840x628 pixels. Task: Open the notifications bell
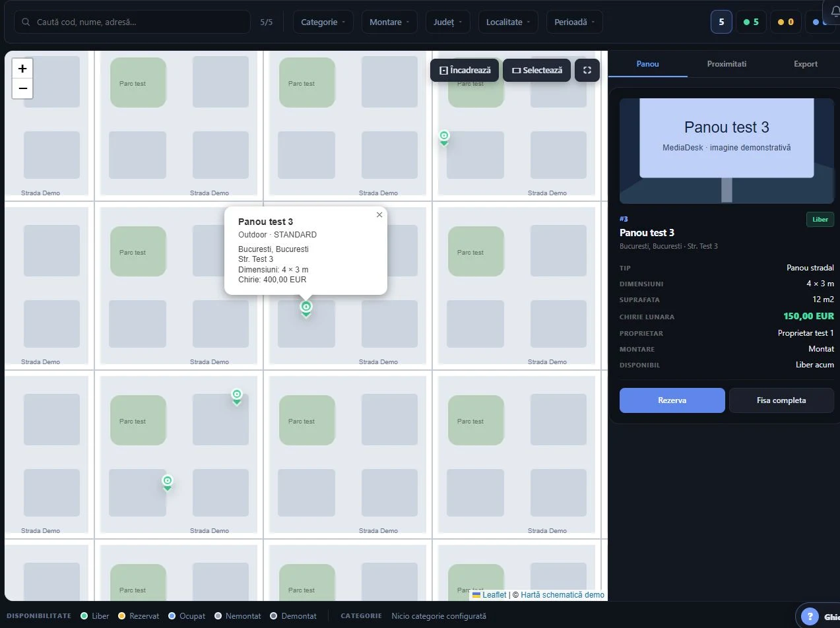835,11
